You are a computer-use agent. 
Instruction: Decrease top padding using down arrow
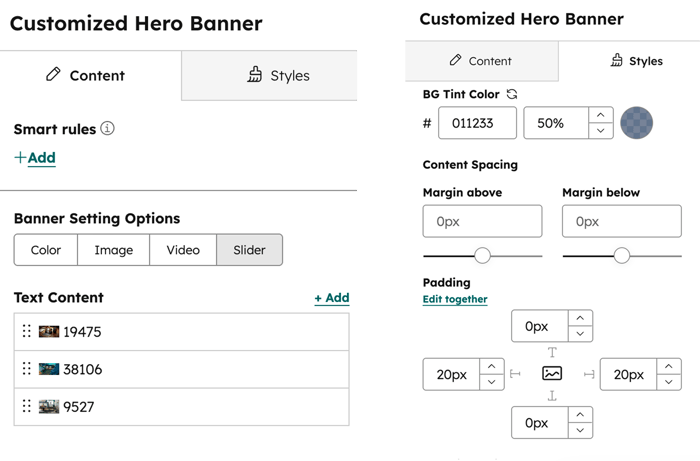(x=580, y=334)
